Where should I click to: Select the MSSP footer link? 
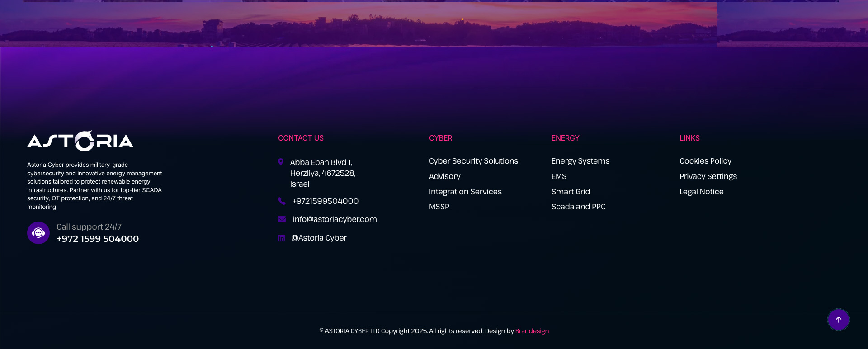click(x=439, y=207)
